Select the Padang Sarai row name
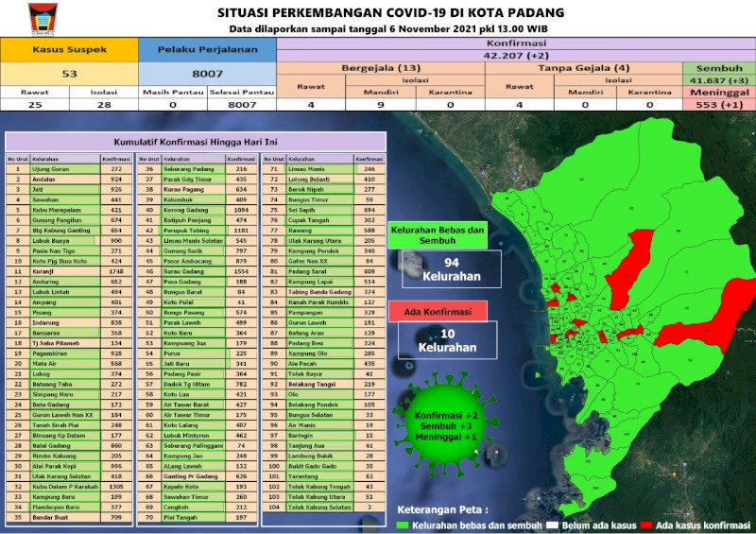 click(x=319, y=271)
